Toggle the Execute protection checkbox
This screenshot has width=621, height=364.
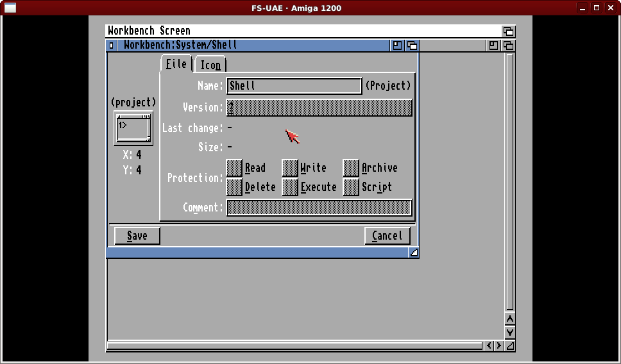(x=290, y=186)
